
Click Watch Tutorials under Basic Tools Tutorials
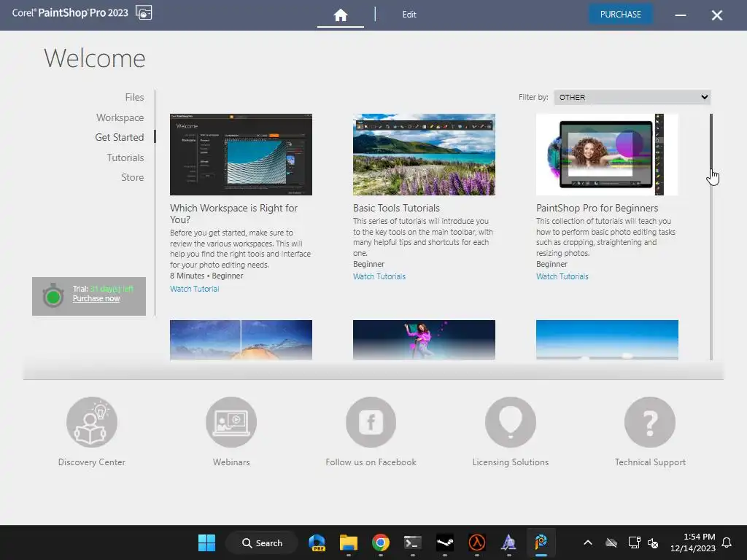point(379,276)
